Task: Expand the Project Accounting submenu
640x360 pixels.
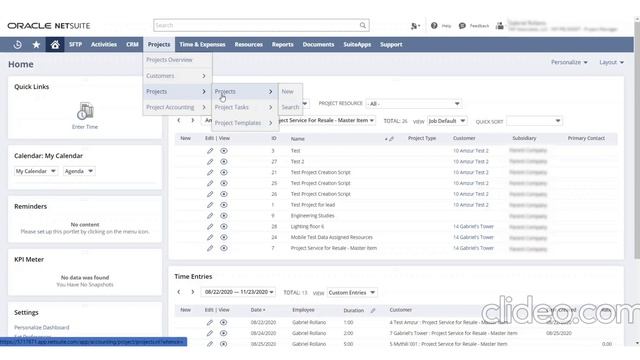Action: click(177, 107)
